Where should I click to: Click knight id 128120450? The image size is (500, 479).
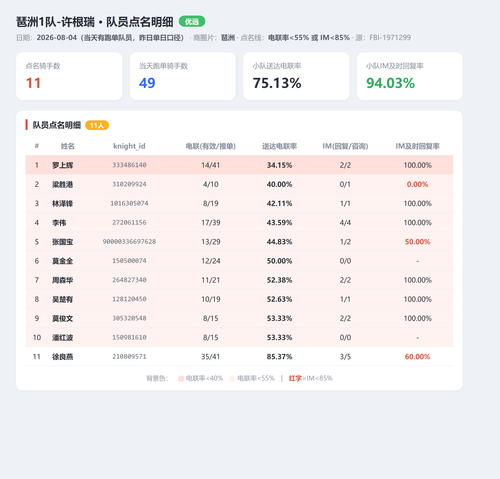(129, 299)
